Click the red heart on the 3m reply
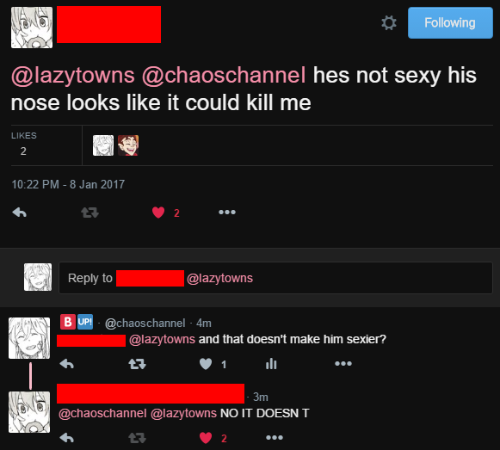 206,438
